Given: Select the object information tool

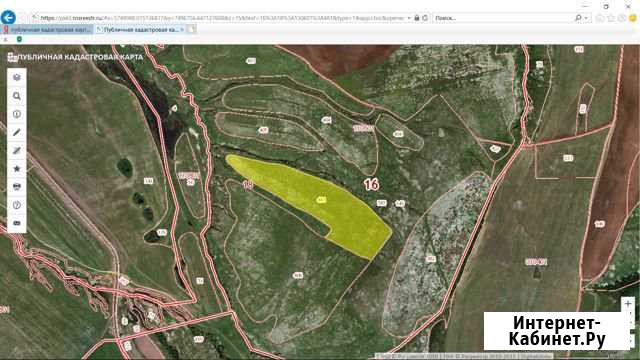Looking at the screenshot, I should click(17, 114).
